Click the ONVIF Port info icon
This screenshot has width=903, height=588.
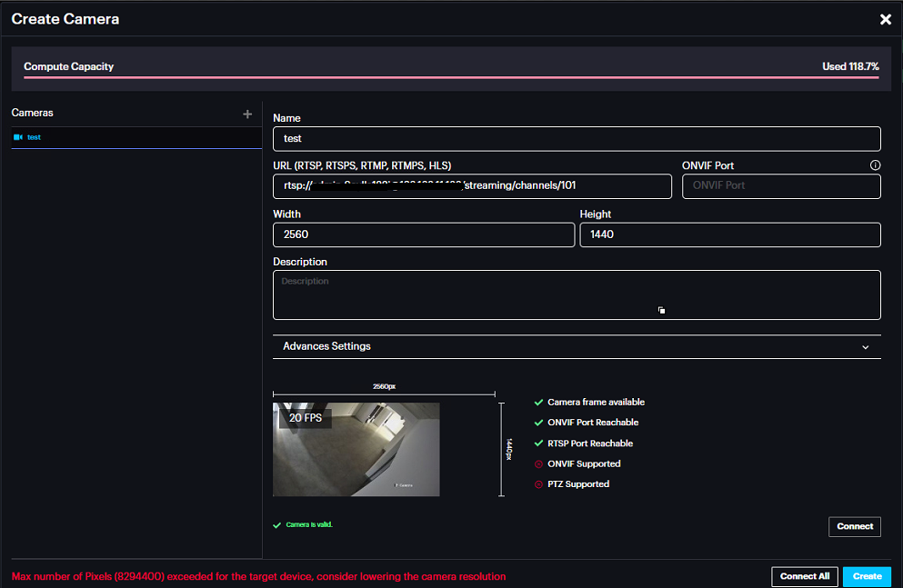click(875, 165)
